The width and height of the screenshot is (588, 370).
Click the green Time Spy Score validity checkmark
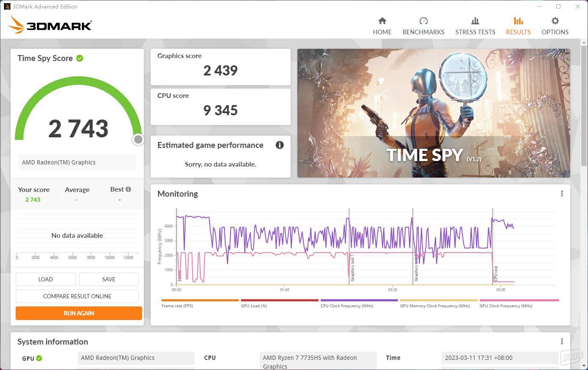coord(80,58)
